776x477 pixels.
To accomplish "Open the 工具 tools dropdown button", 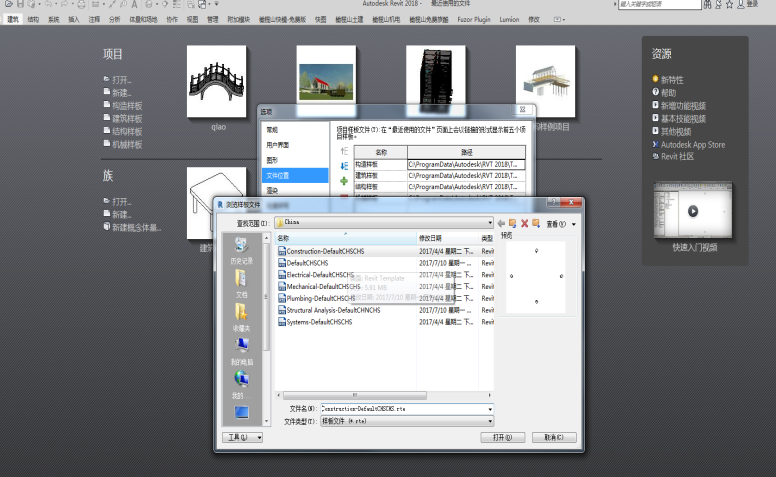I will (x=242, y=437).
